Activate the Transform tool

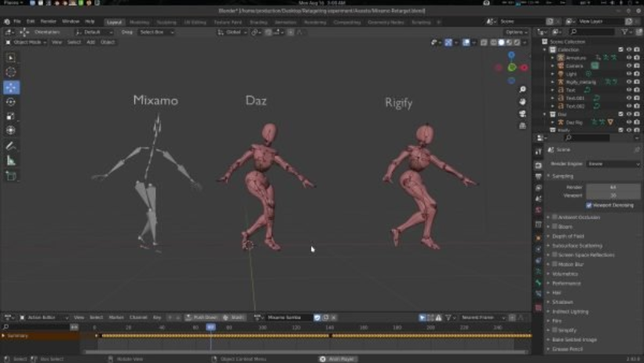pos(11,130)
